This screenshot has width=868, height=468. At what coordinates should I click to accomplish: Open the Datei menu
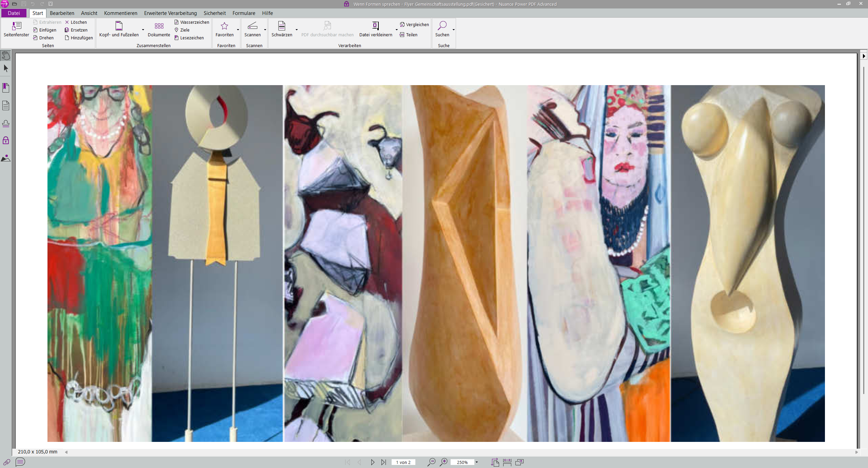[x=14, y=13]
